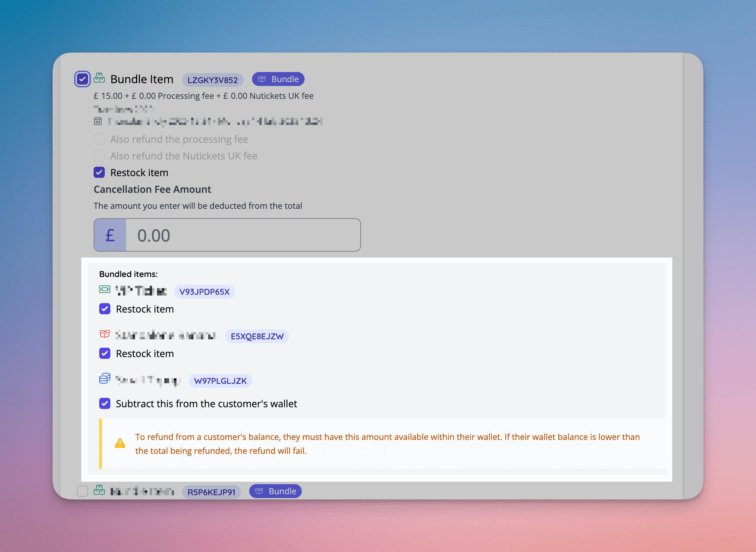Click the £ currency prefix on the fee input
The image size is (756, 552).
[x=110, y=235]
